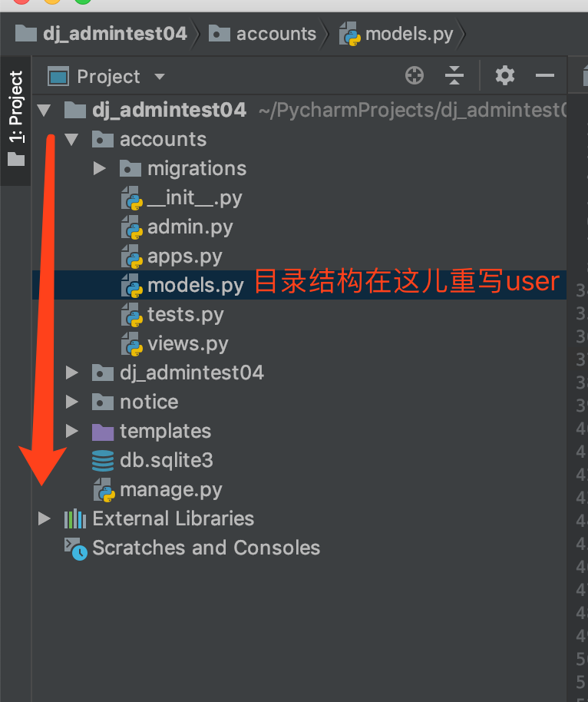588x702 pixels.
Task: Hide the Project panel with minus icon
Action: coord(544,75)
